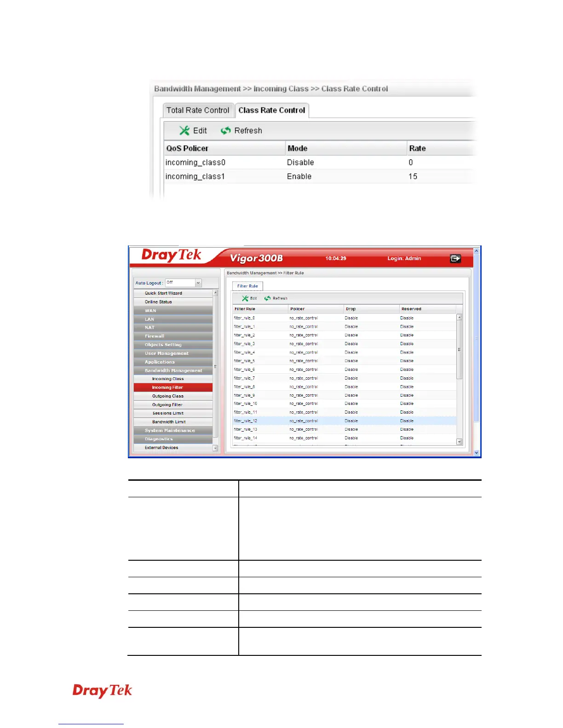Select the filter_rule_2 row
This screenshot has width=563, height=728.
tap(345, 336)
